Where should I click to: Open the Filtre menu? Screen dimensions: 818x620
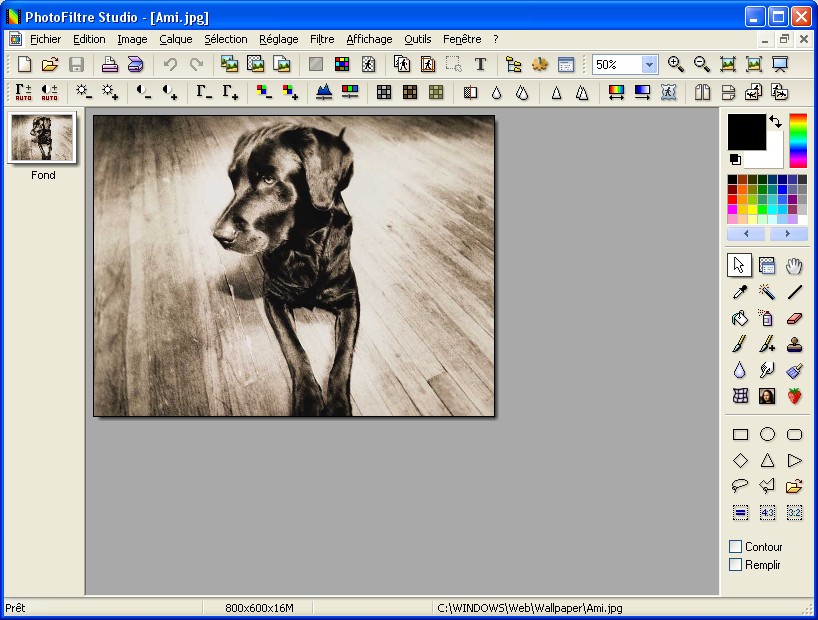pos(322,39)
